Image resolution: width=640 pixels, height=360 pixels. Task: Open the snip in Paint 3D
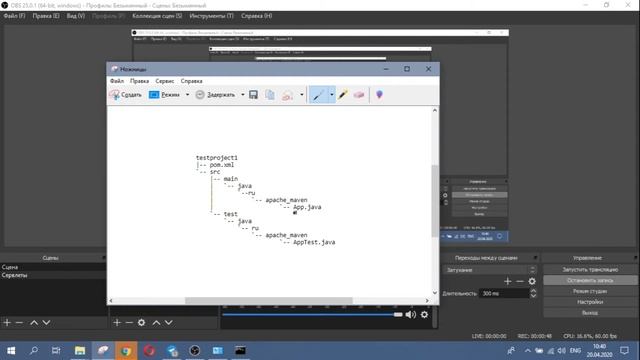tap(379, 95)
